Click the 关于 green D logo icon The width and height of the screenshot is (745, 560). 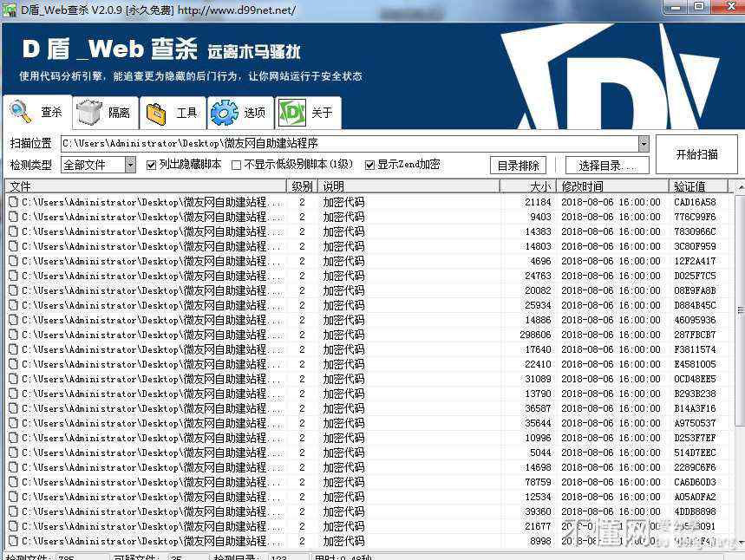pos(291,113)
